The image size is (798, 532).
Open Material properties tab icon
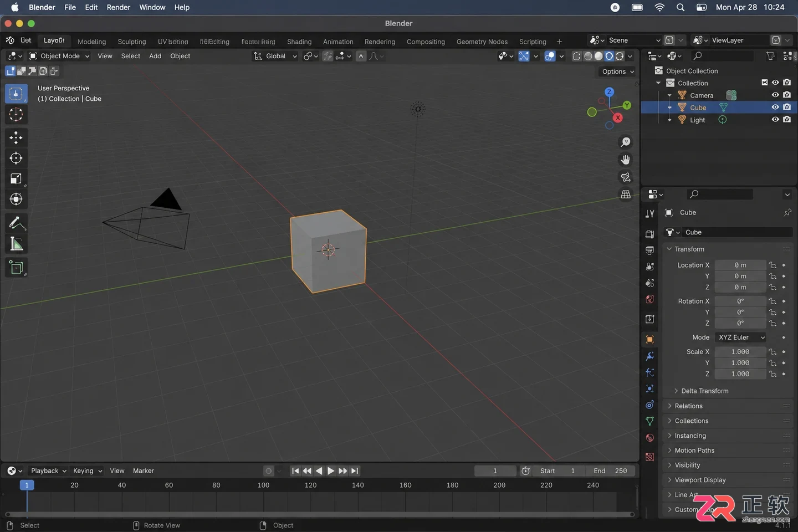pos(650,438)
